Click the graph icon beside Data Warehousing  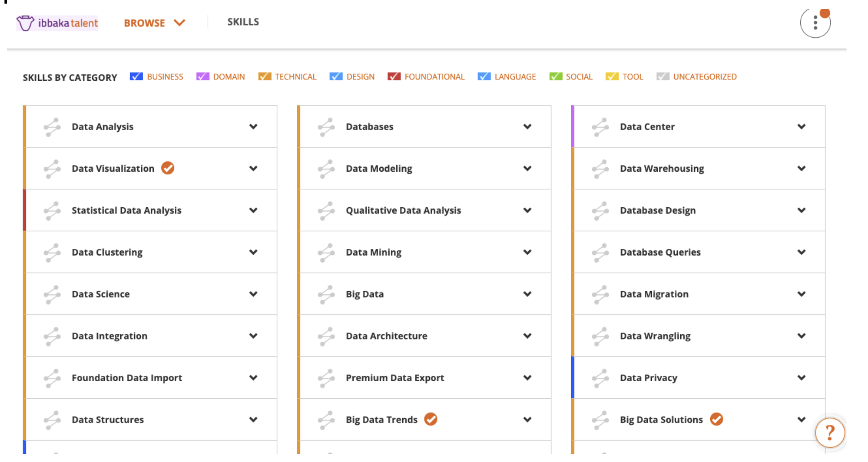[600, 169]
